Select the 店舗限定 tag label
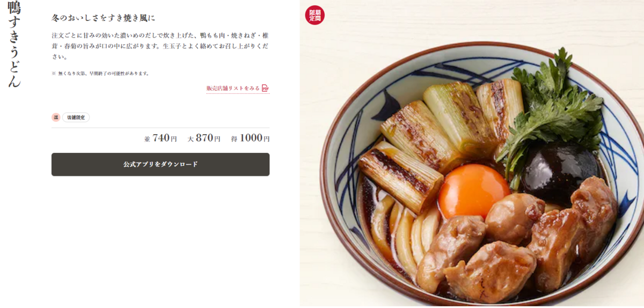 [x=76, y=118]
